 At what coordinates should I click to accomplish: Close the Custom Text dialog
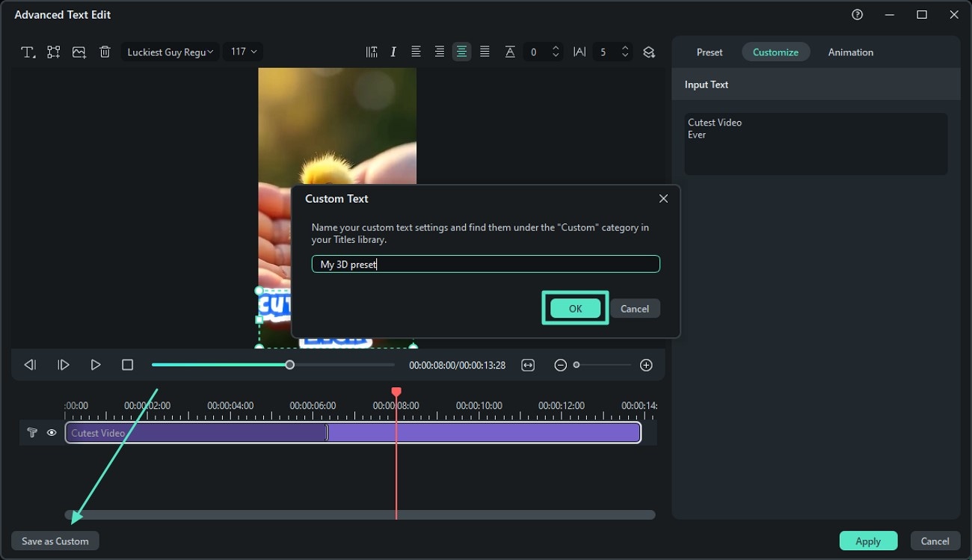[663, 199]
